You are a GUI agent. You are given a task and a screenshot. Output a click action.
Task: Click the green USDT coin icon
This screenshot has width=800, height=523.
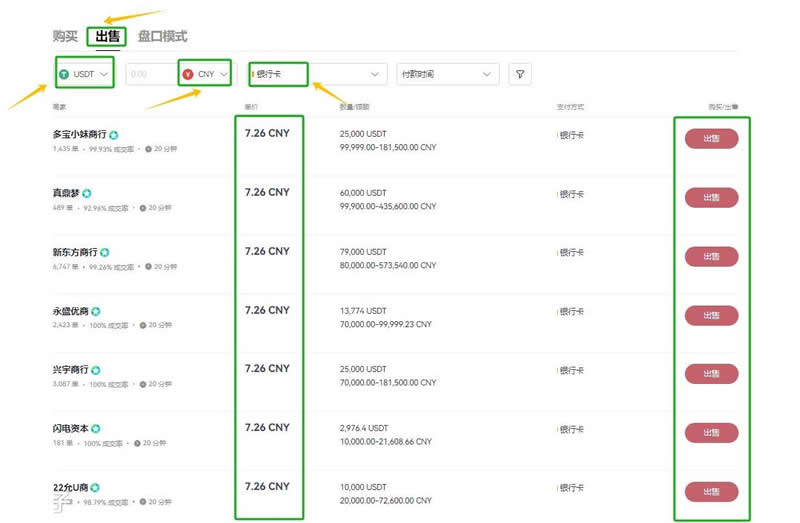click(65, 74)
